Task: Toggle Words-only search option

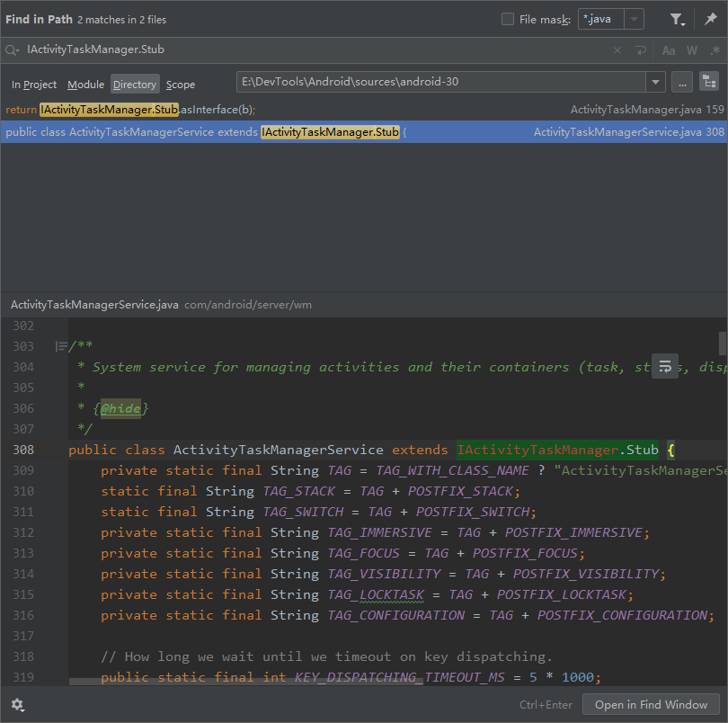Action: point(692,50)
